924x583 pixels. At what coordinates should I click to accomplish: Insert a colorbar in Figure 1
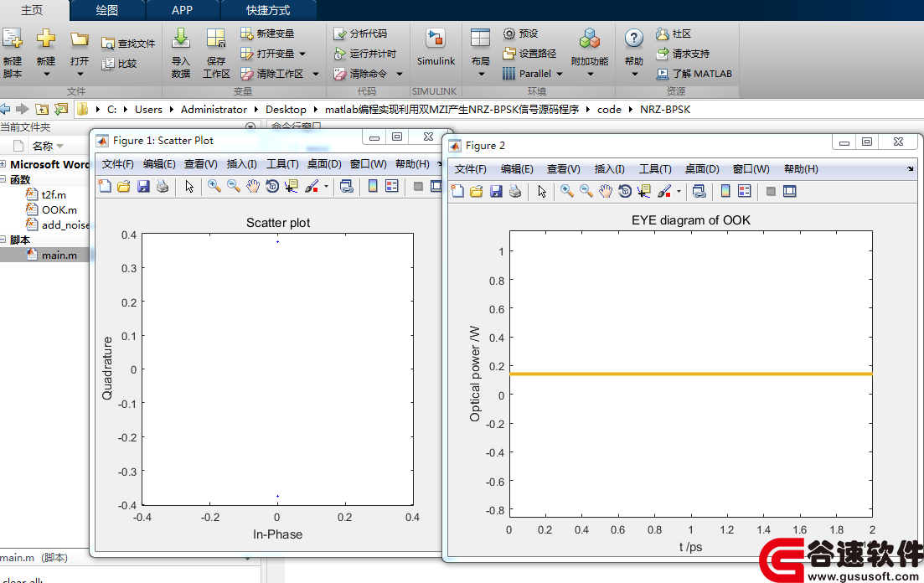[373, 186]
